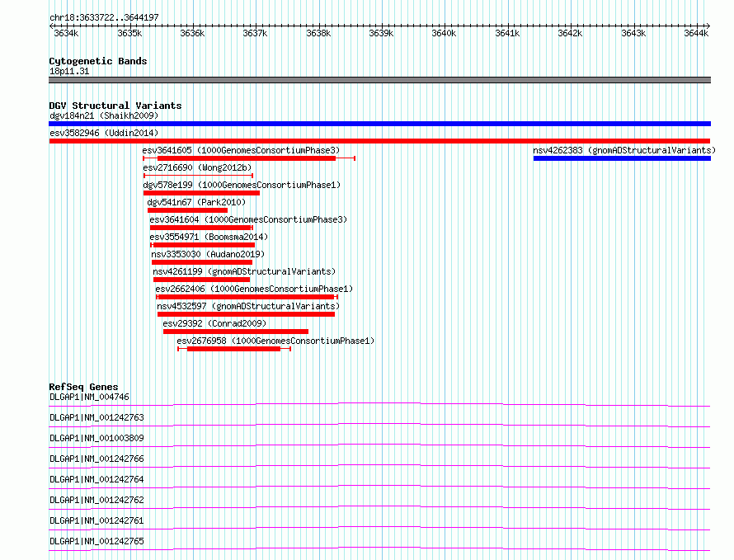Select the red esv29392 variant bar
Image resolution: width=734 pixels, height=560 pixels.
236,332
